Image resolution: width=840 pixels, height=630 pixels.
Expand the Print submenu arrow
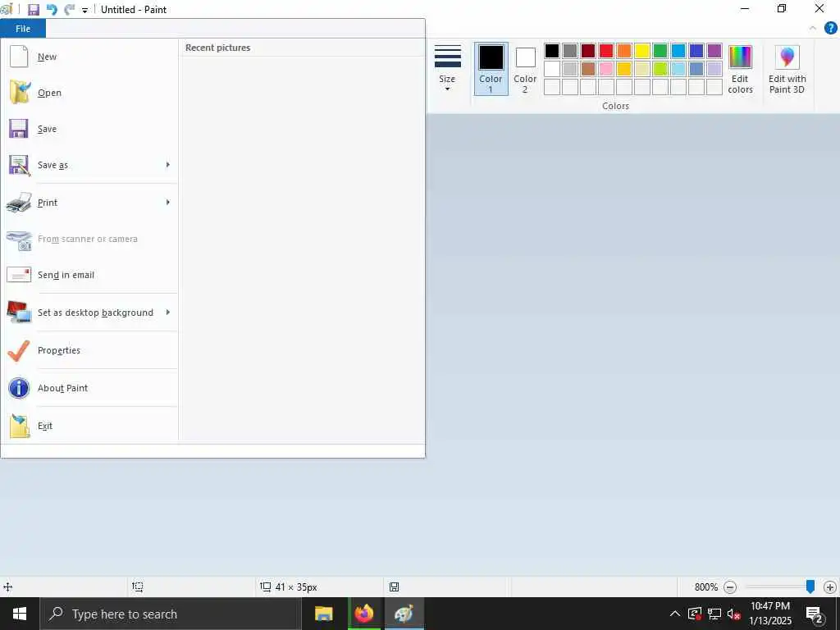click(x=167, y=202)
